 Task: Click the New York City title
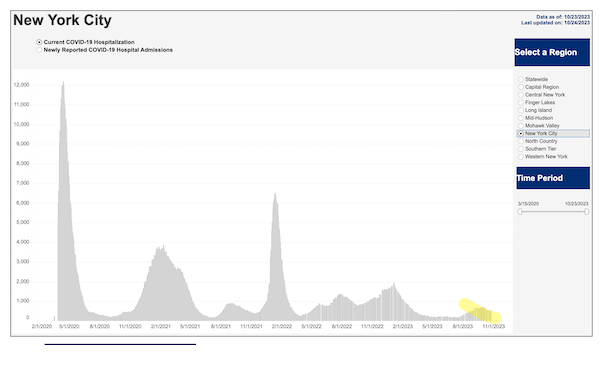[62, 20]
